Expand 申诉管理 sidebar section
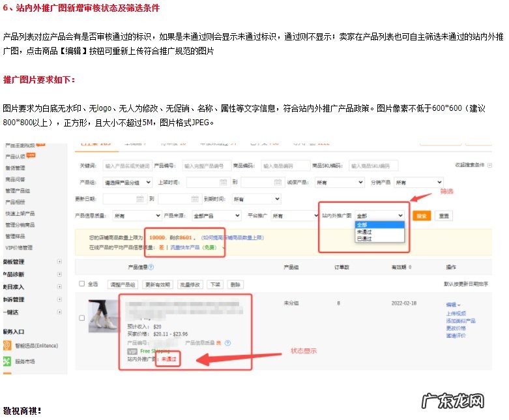Image resolution: width=509 pixels, height=420 pixels. [x=59, y=299]
